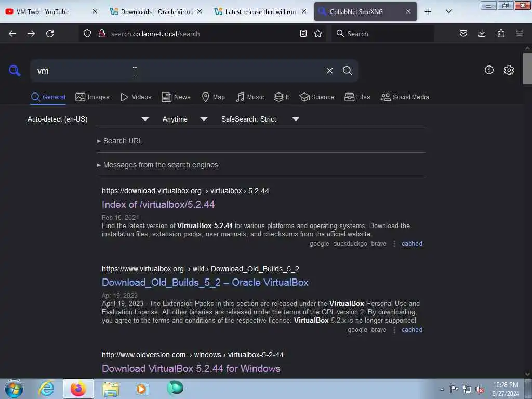Go forward using browser forward arrow
Viewport: 532px width, 399px height.
[x=31, y=34]
